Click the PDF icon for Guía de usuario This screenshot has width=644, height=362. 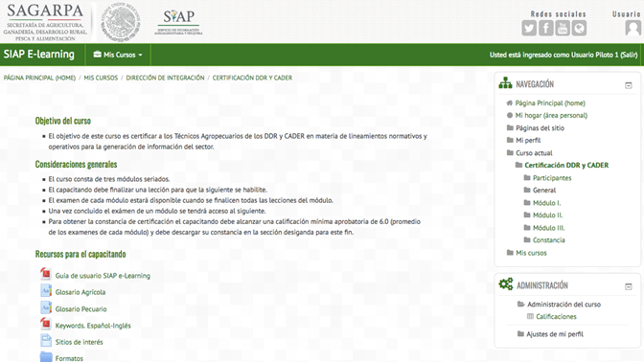point(46,274)
